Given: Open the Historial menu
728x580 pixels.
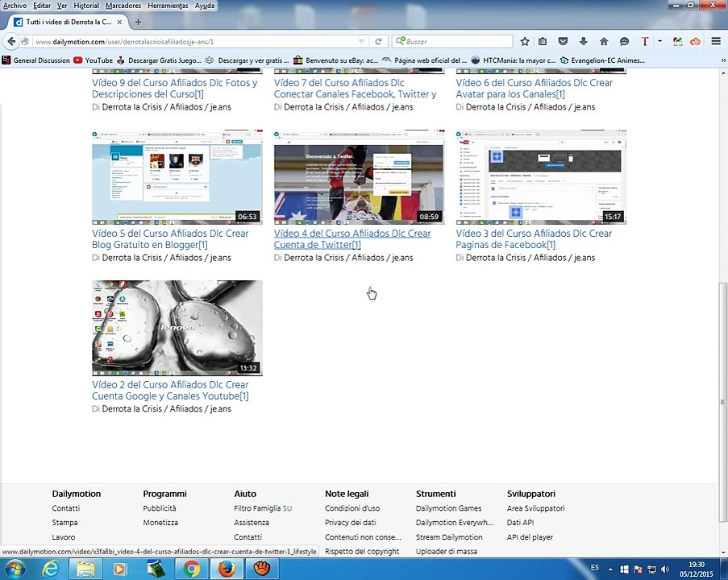Looking at the screenshot, I should coord(86,6).
